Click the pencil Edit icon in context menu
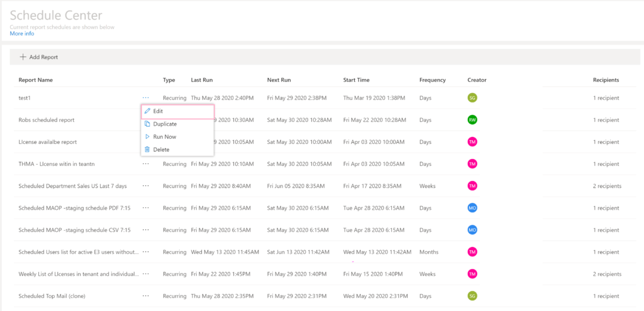Screen dimensions: 644x311 click(x=147, y=111)
